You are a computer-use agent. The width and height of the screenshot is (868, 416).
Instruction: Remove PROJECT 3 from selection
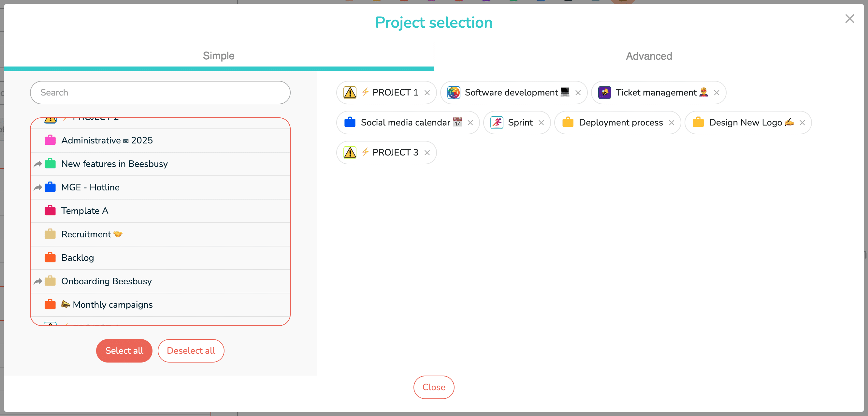[427, 153]
